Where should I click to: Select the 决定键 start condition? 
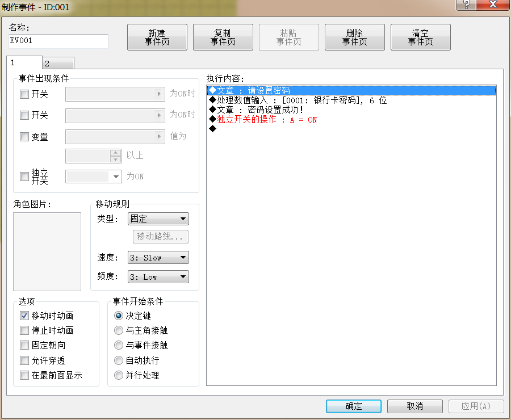(x=119, y=316)
